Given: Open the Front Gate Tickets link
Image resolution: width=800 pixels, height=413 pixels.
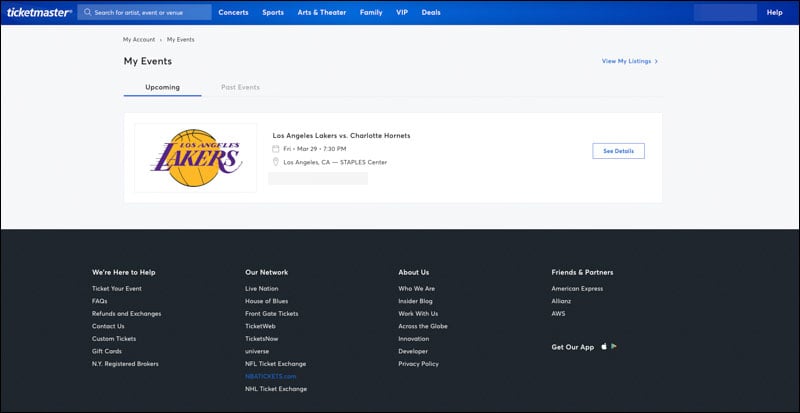Looking at the screenshot, I should click(x=271, y=313).
